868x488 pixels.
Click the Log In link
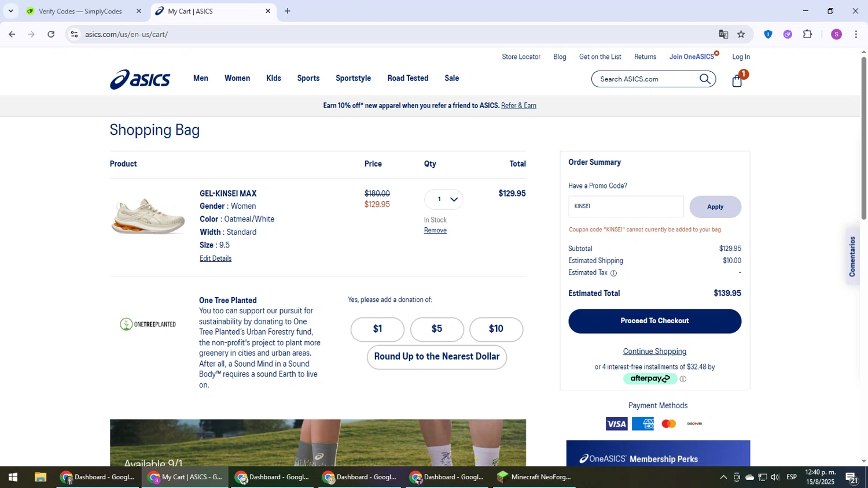741,57
